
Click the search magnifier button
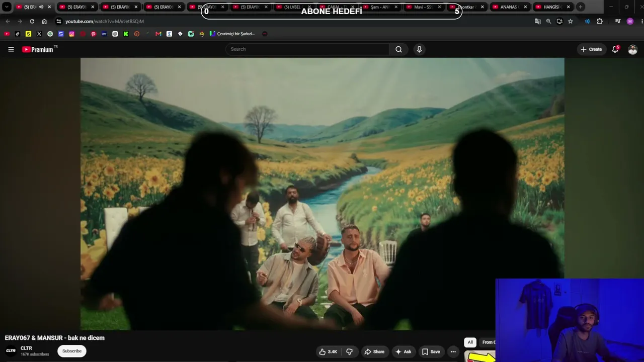tap(398, 49)
